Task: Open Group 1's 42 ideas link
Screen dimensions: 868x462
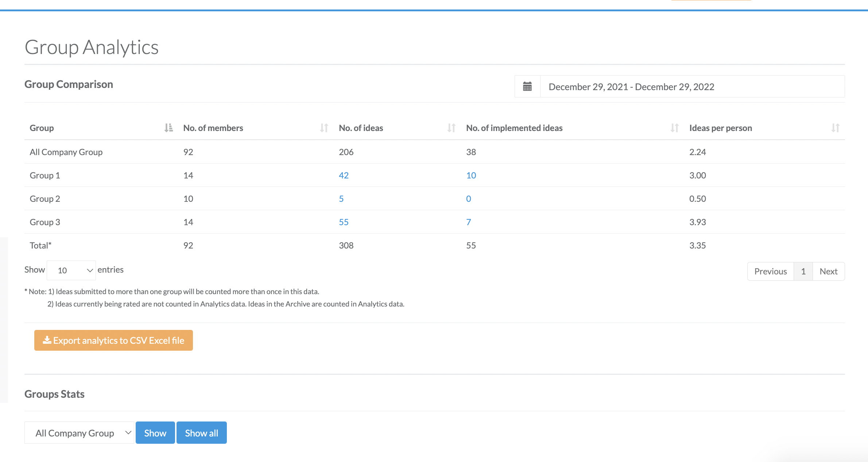Action: (x=344, y=175)
